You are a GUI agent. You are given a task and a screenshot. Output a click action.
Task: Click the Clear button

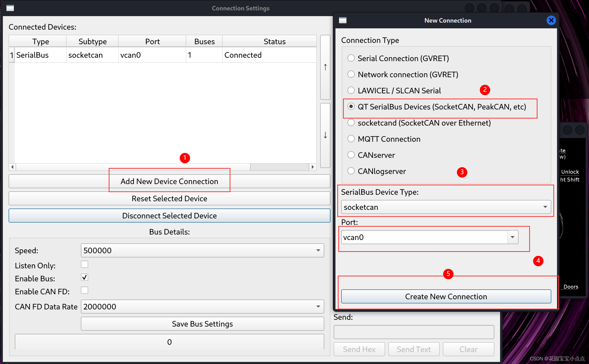click(x=468, y=349)
